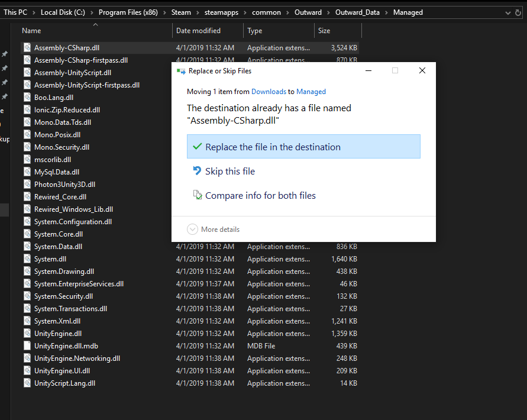
Task: Click the UnityEngine.dll.mdb file icon
Action: tap(27, 346)
